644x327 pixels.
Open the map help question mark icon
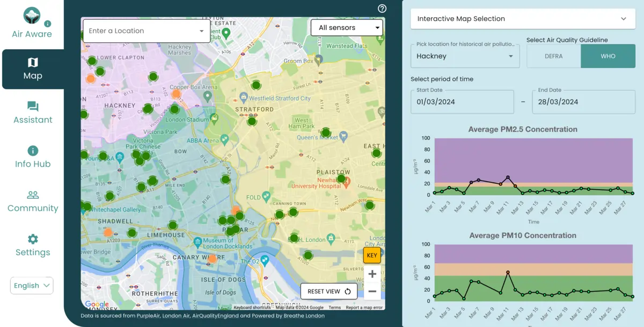click(382, 9)
